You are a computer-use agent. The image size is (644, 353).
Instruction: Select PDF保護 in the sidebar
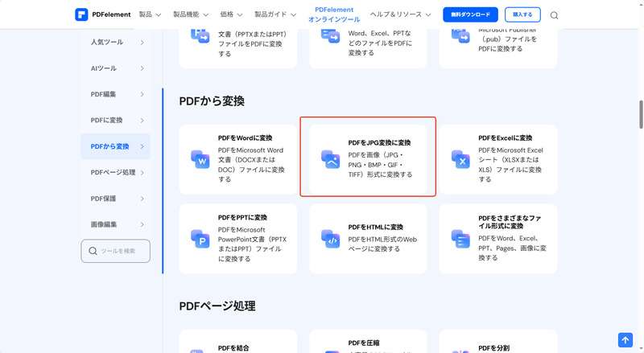click(x=103, y=199)
